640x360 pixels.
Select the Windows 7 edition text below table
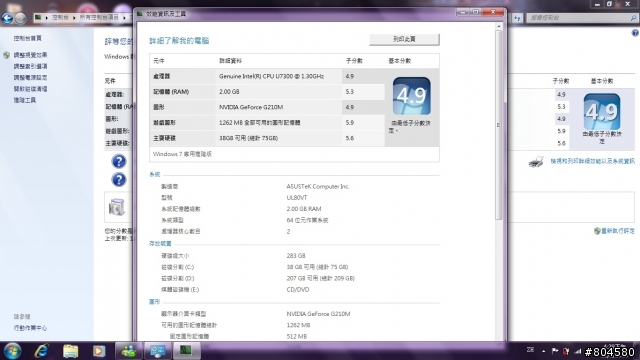(182, 154)
